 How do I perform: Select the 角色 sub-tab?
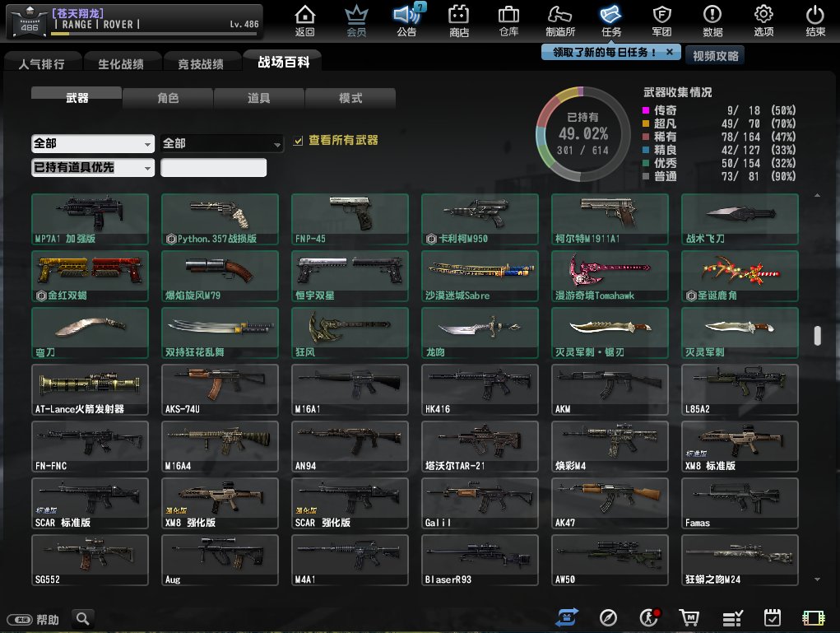(x=168, y=98)
